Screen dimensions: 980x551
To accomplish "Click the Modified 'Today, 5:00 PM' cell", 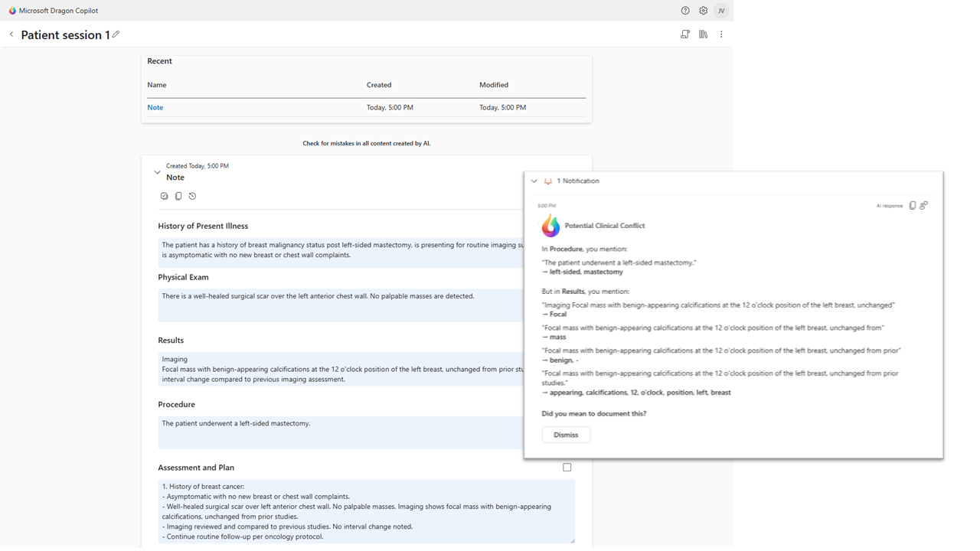I will coord(502,107).
